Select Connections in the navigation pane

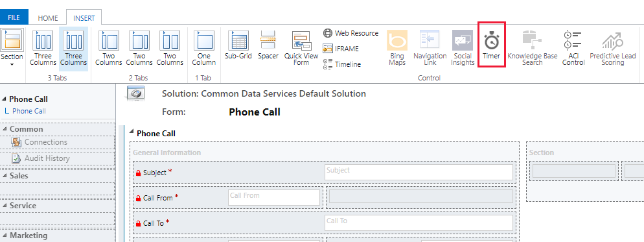(x=45, y=142)
